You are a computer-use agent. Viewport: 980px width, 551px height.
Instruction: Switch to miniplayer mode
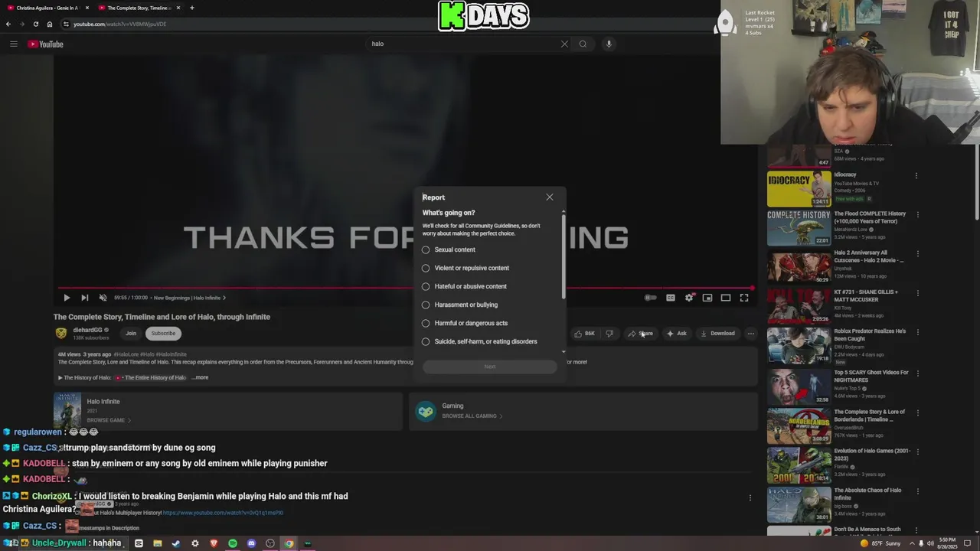[707, 298]
